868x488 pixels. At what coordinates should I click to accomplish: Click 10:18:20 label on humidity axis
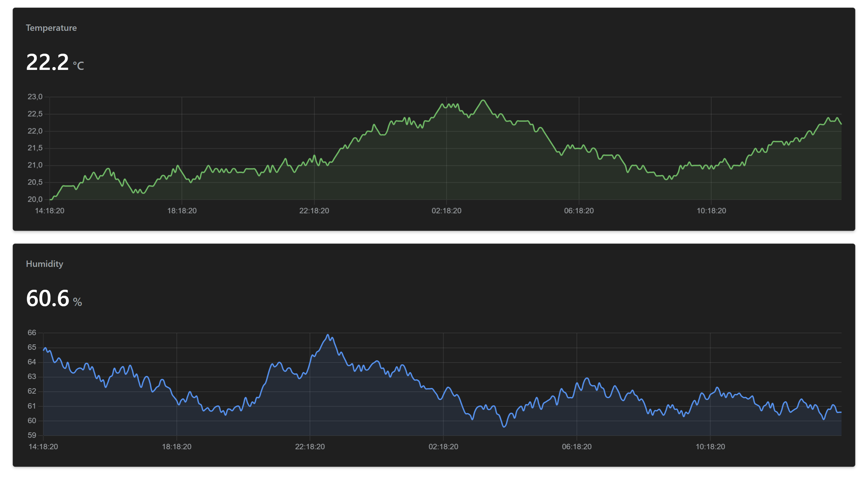[x=710, y=447]
